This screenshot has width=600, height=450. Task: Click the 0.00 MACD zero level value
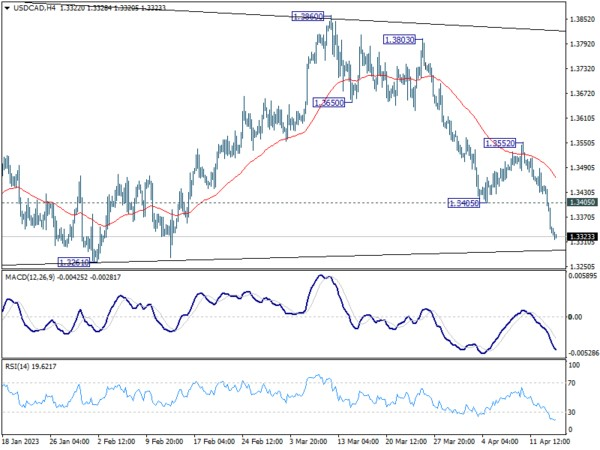click(x=576, y=317)
